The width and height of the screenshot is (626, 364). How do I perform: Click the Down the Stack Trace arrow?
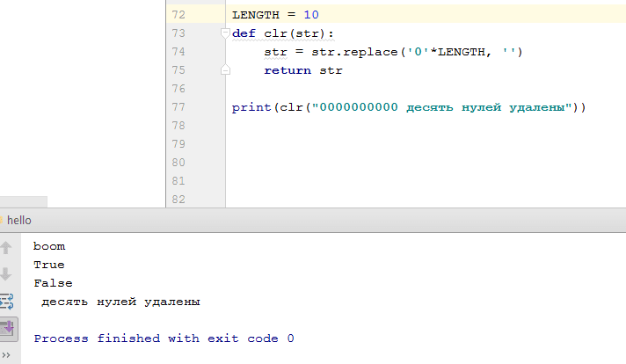[7, 273]
